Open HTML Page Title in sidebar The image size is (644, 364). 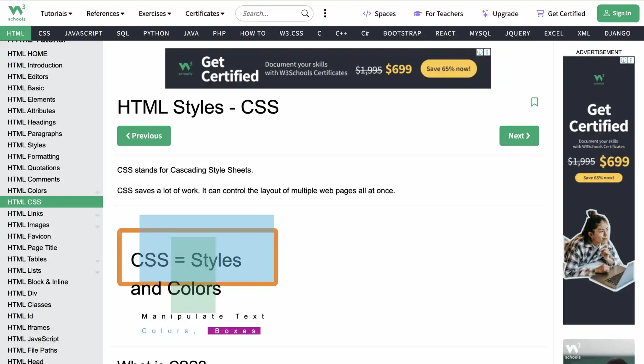51,248
